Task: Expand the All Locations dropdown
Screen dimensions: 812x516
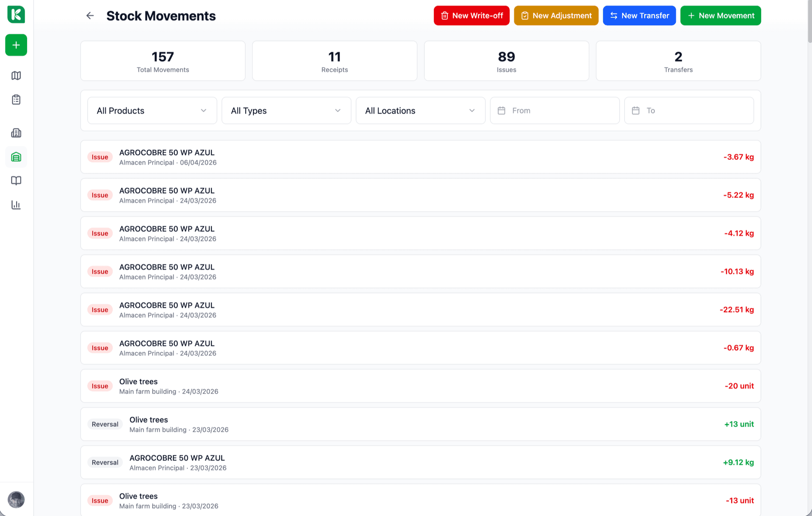Action: 420,111
